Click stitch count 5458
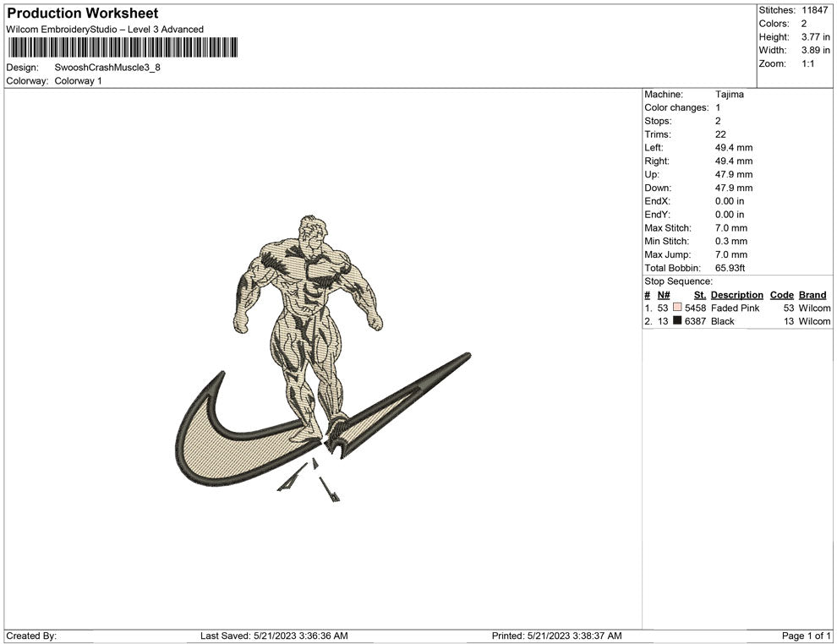 tap(695, 308)
